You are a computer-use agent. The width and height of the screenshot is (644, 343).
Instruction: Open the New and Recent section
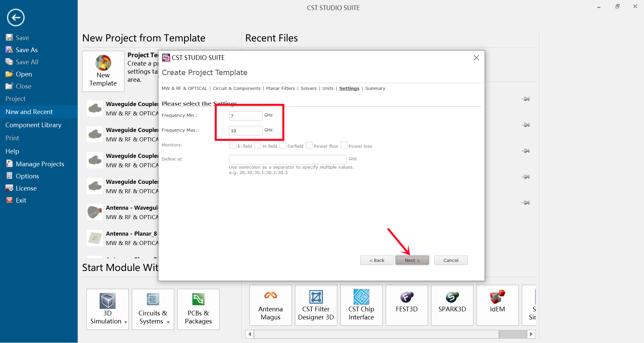(x=39, y=112)
